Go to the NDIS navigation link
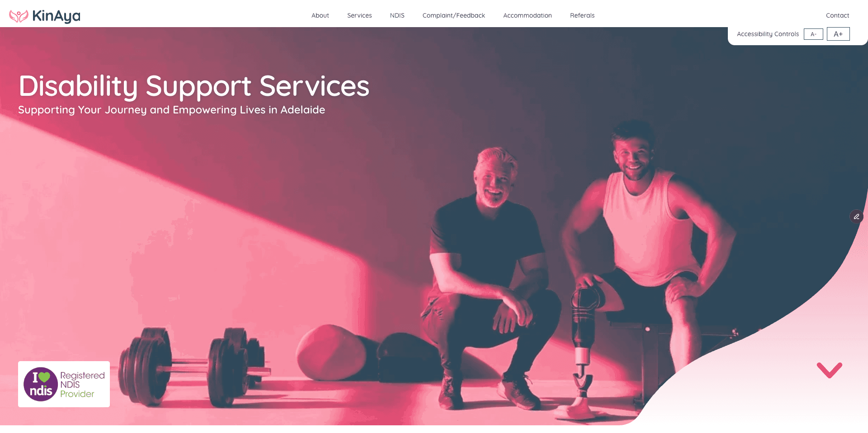The height and width of the screenshot is (433, 868). pos(397,15)
